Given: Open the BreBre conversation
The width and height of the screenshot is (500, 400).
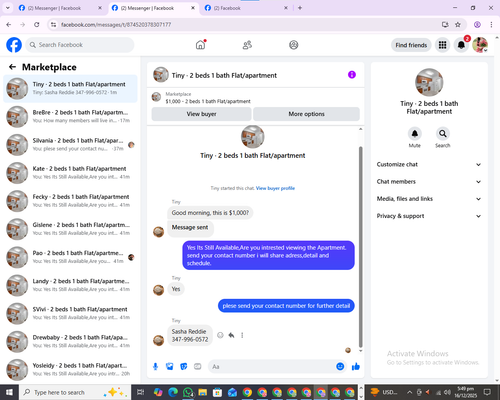Looking at the screenshot, I should (x=70, y=116).
